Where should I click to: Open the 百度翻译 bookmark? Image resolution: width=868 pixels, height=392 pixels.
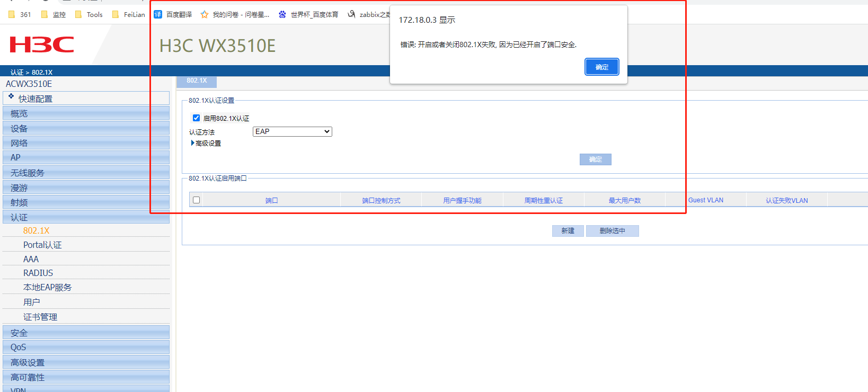point(173,14)
